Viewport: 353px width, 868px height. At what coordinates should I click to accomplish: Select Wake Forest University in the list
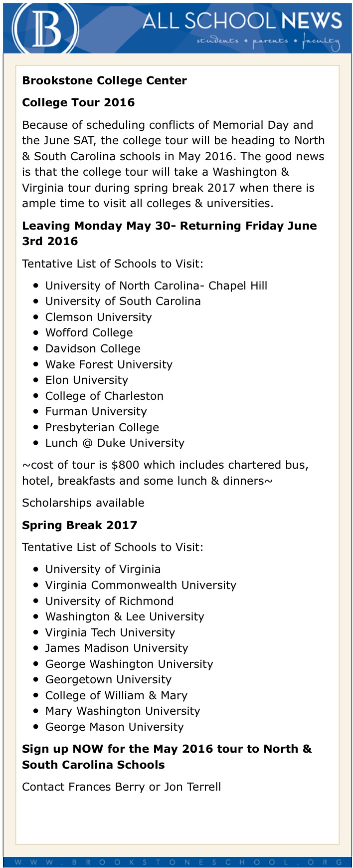[x=109, y=364]
